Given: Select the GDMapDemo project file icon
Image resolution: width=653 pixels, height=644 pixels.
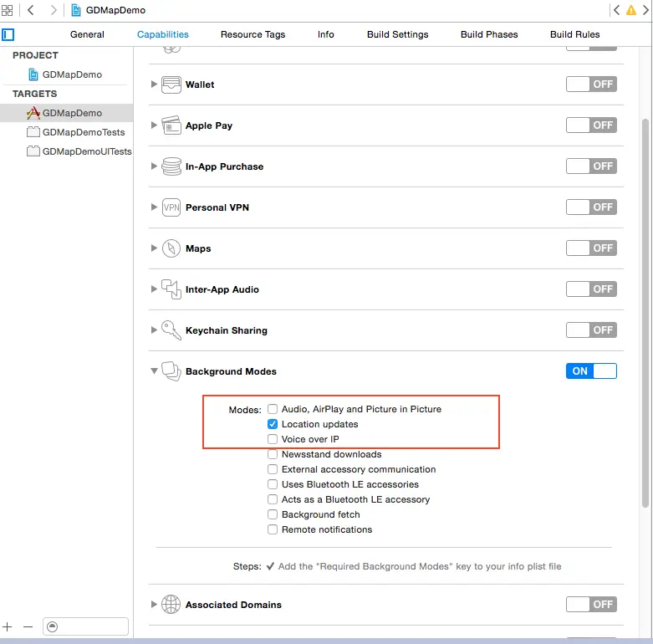Looking at the screenshot, I should point(33,74).
